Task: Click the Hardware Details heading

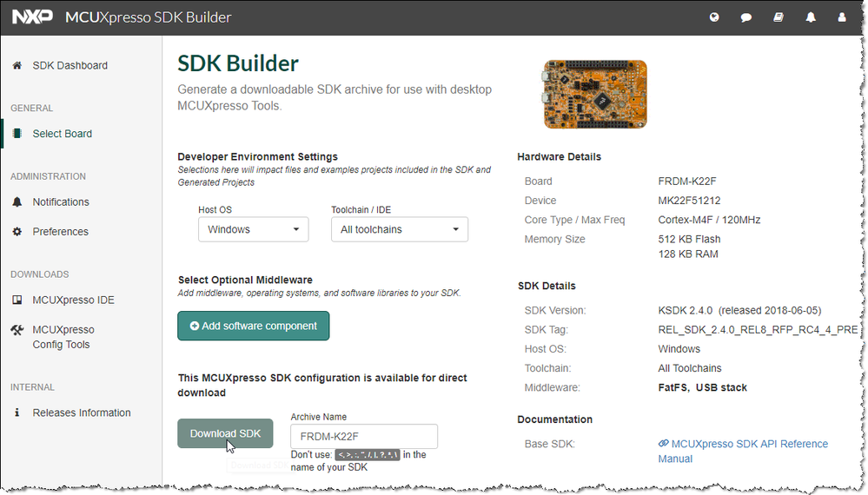Action: pyautogui.click(x=559, y=156)
